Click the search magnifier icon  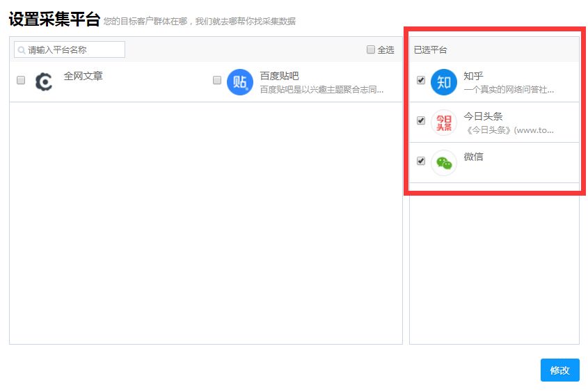click(x=22, y=50)
